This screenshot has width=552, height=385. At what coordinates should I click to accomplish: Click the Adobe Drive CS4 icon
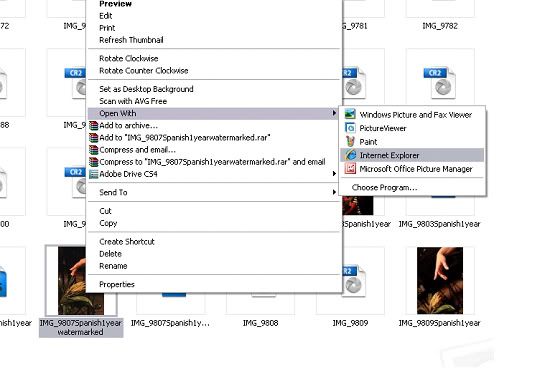[93, 174]
